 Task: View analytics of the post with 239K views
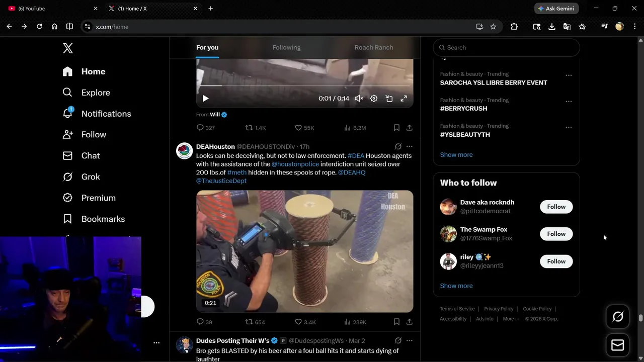(355, 322)
